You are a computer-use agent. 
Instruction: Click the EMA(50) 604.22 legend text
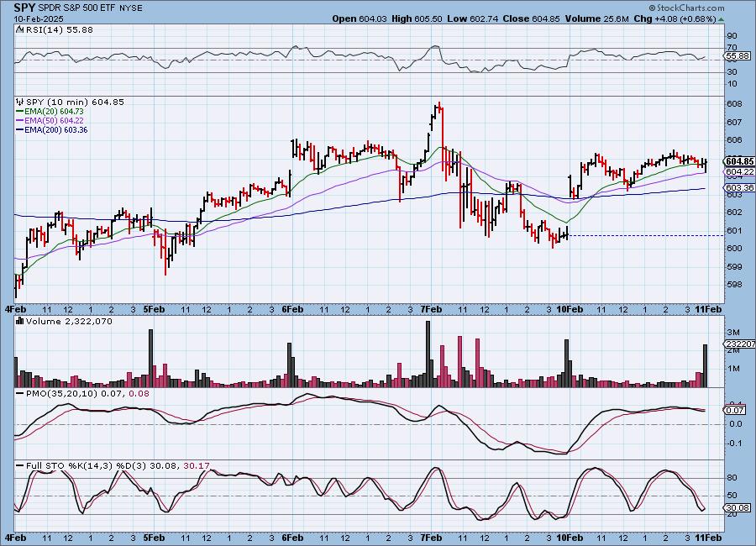click(54, 121)
